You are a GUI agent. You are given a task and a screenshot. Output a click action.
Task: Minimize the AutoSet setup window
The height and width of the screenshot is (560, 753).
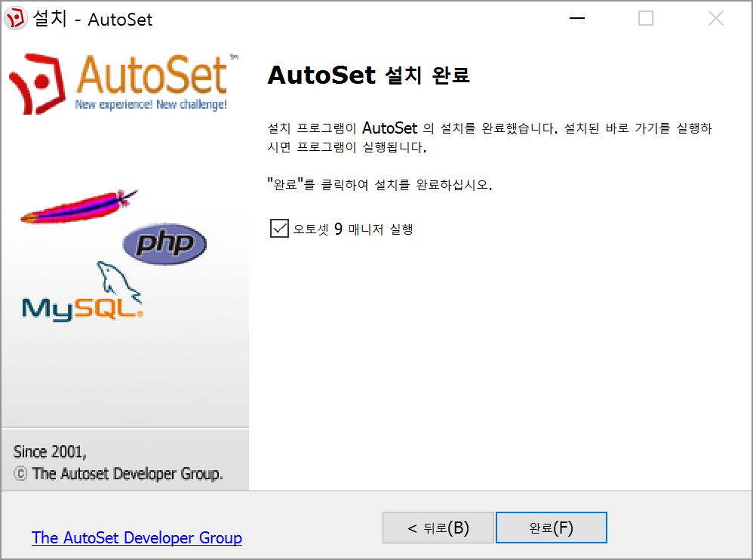576,18
